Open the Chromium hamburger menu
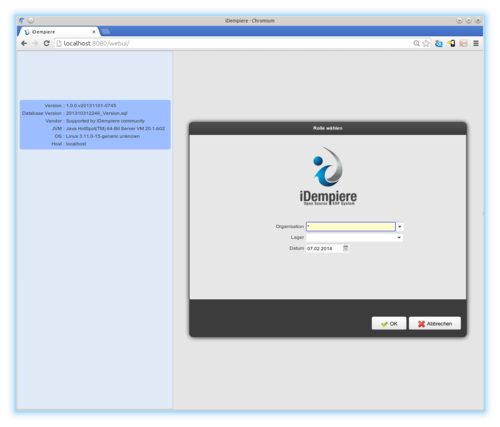The image size is (500, 427). coord(476,43)
